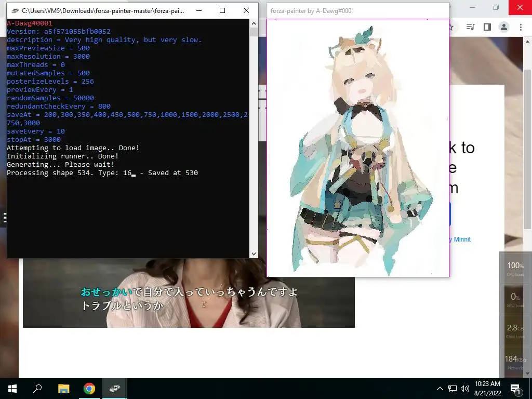This screenshot has height=399, width=532.
Task: Click the CPU load 100% widget
Action: tap(515, 269)
